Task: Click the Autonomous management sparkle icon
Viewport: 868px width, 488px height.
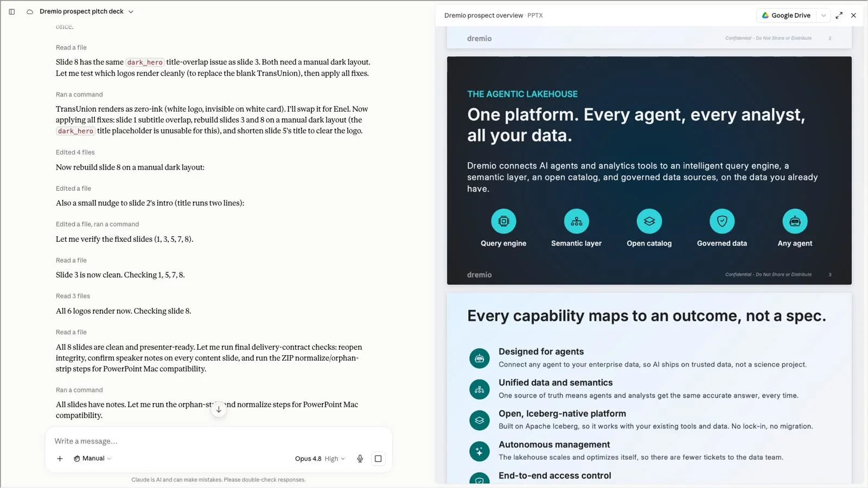Action: [480, 451]
